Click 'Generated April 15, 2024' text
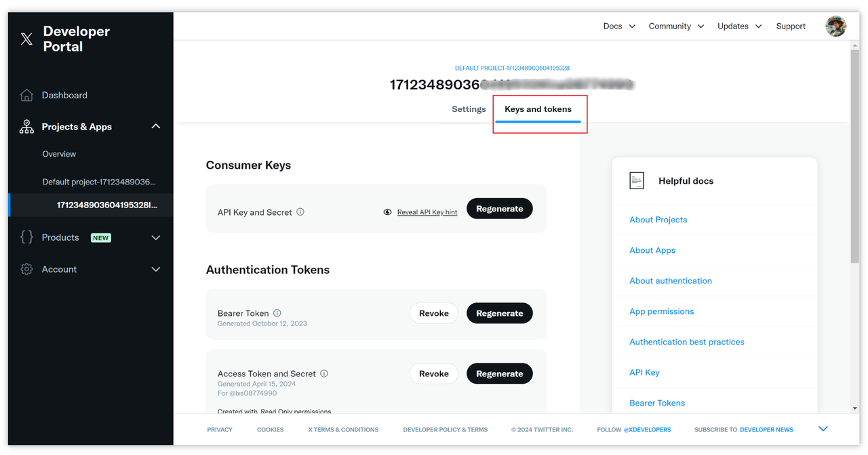The width and height of the screenshot is (868, 455). pos(256,384)
